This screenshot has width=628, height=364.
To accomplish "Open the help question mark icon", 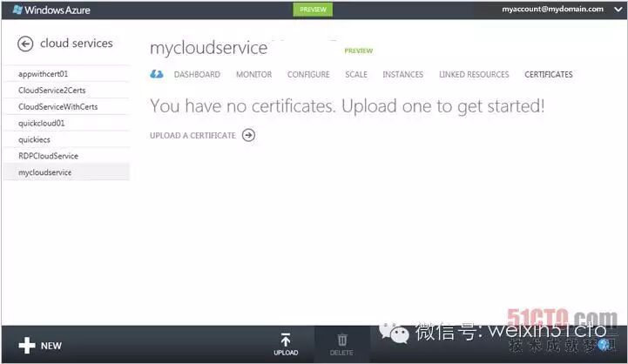I will tap(604, 344).
